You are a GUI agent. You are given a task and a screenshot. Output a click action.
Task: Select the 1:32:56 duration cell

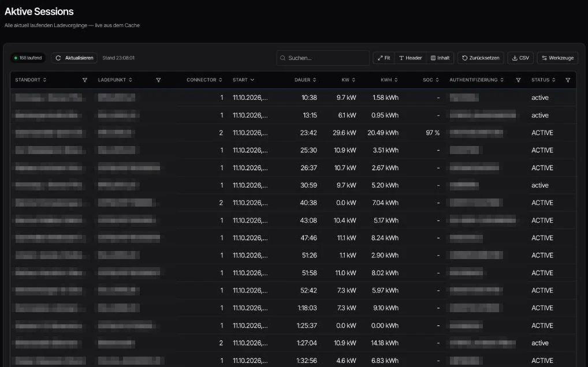(x=307, y=361)
